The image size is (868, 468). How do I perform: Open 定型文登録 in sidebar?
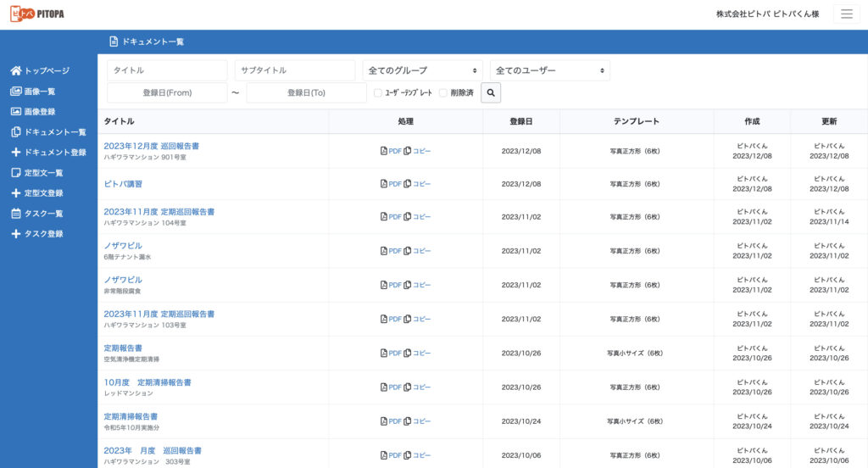44,192
